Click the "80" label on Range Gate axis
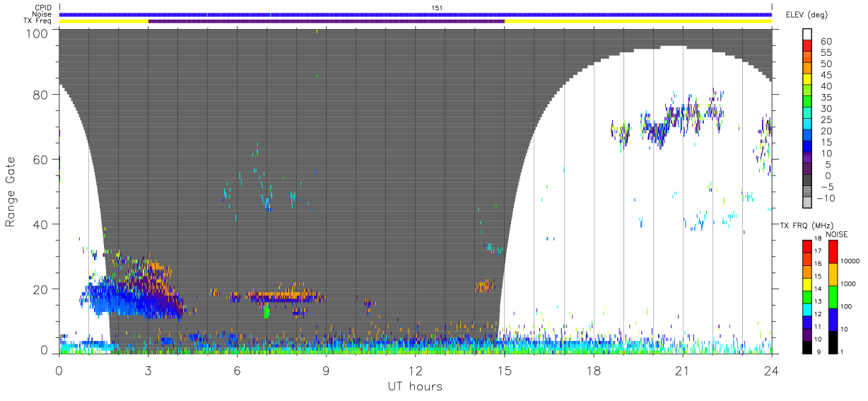This screenshot has width=868, height=401. coord(41,95)
